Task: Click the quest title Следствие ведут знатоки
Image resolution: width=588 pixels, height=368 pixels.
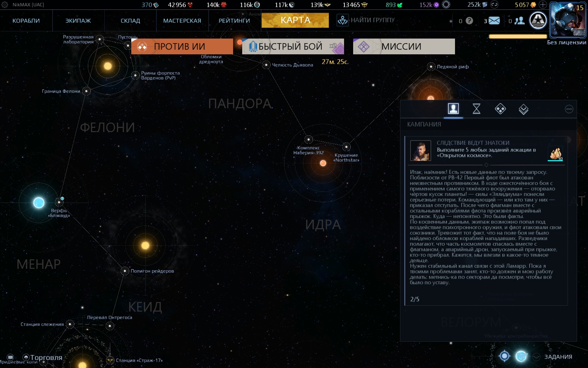Action: (x=473, y=143)
